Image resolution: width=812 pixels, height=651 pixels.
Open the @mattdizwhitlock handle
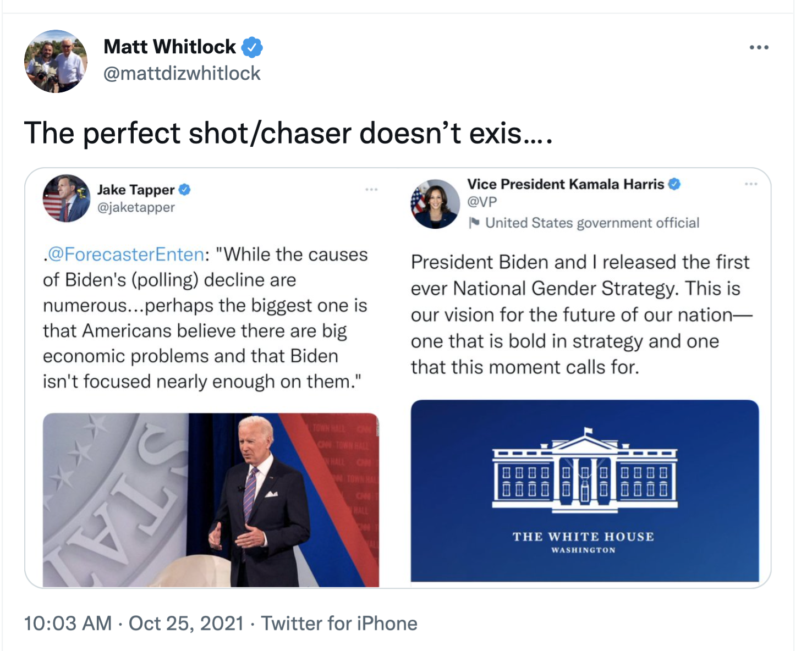(182, 73)
